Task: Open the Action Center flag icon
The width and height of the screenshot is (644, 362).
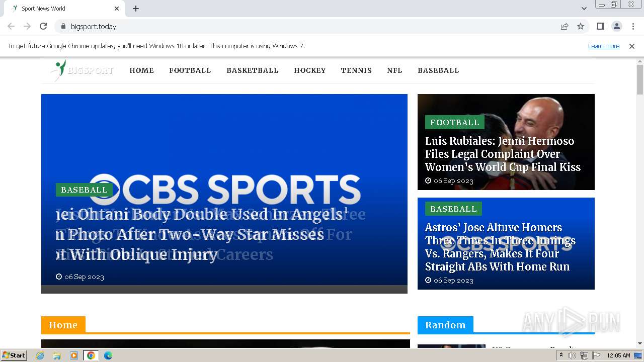Action: [x=596, y=355]
